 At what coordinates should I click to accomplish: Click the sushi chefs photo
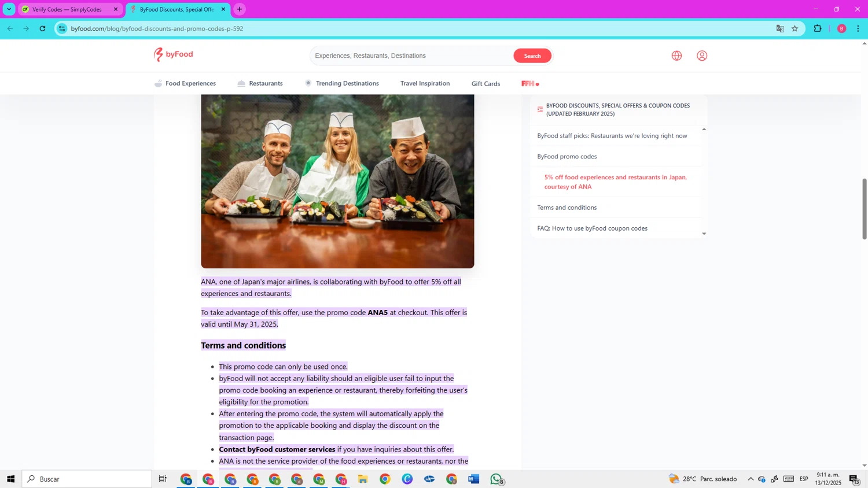pyautogui.click(x=337, y=181)
